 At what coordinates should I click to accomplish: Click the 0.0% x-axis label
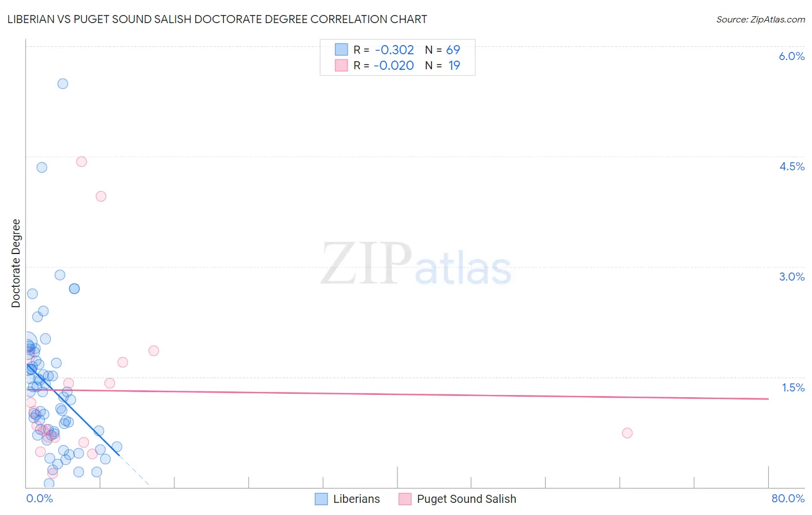coord(40,498)
